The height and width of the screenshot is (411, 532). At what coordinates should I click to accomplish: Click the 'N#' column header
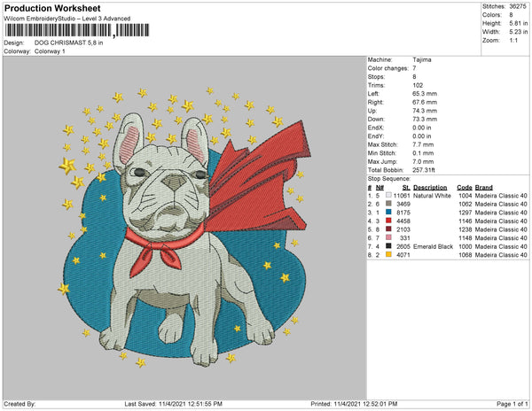coord(379,188)
